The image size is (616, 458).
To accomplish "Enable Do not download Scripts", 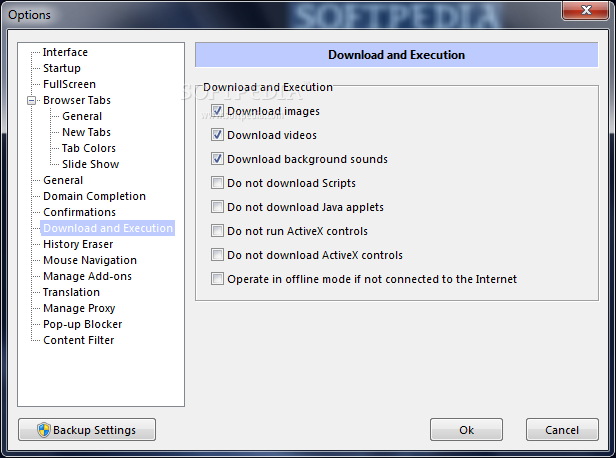I will 217,183.
